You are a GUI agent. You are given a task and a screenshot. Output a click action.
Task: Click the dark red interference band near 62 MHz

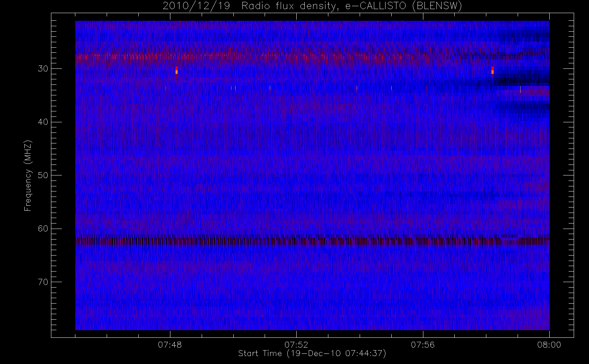pos(312,241)
